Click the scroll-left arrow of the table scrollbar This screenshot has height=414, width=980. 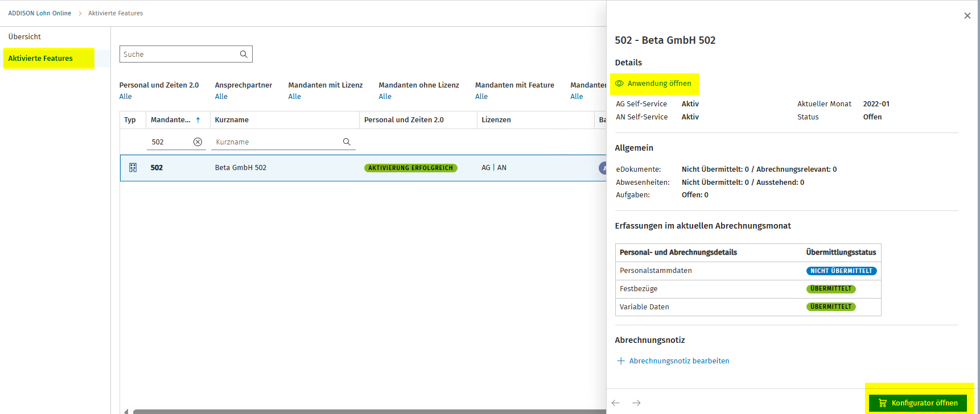pos(126,412)
